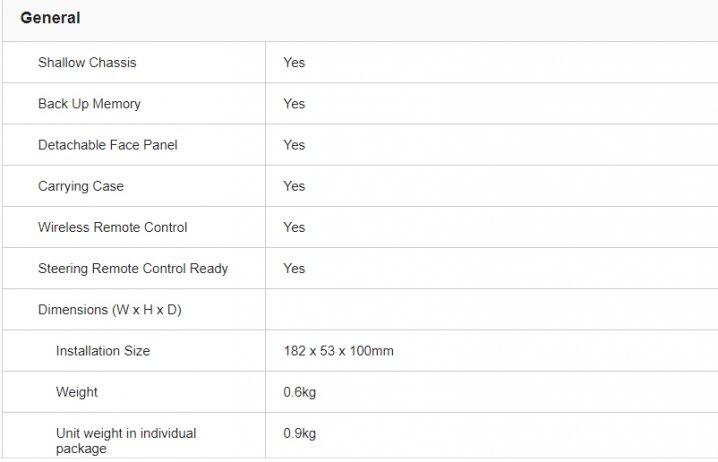Click the Wireless Remote Control label
The image size is (718, 462).
(112, 227)
